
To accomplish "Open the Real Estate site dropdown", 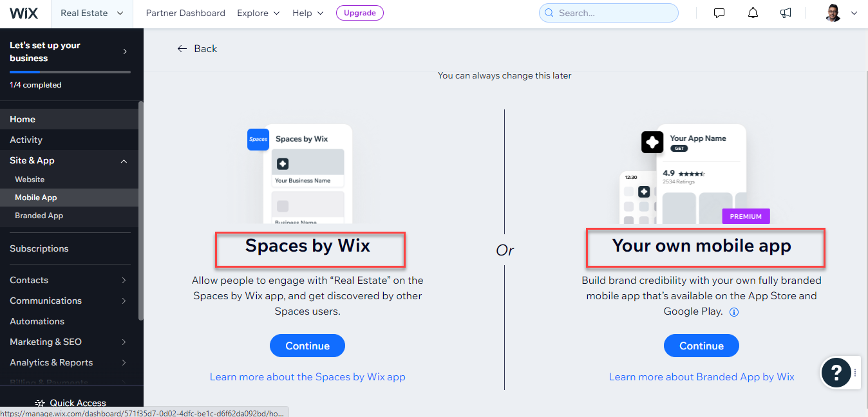I will coord(91,13).
